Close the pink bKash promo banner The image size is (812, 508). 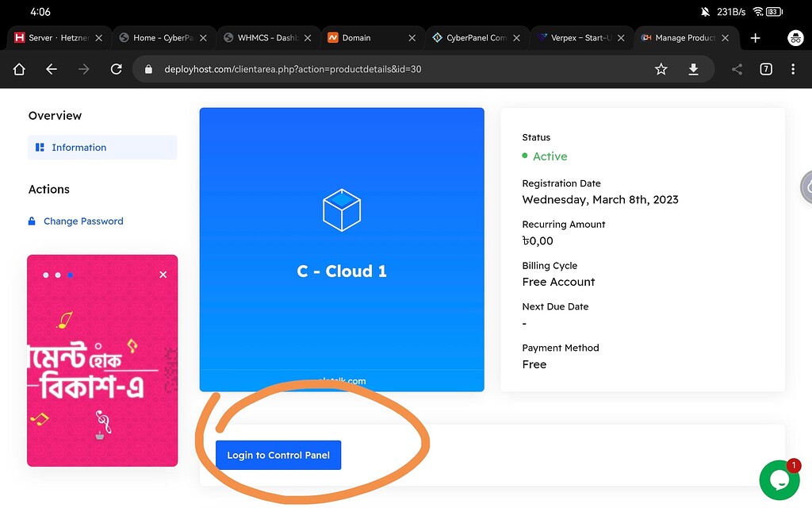[163, 275]
